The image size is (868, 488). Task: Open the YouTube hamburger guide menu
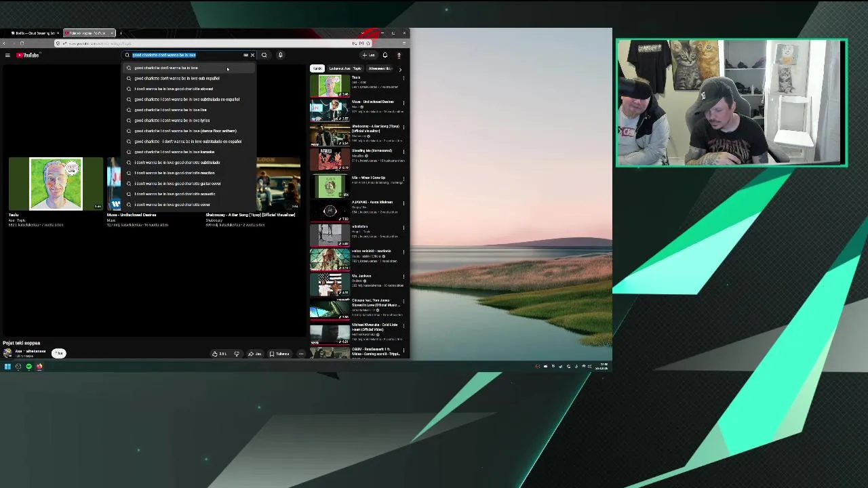(x=7, y=55)
